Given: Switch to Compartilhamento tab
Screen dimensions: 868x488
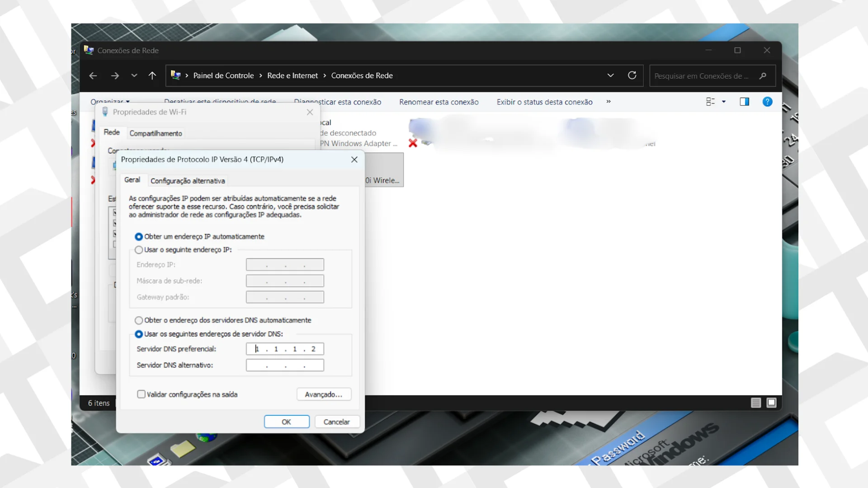Looking at the screenshot, I should pyautogui.click(x=156, y=133).
